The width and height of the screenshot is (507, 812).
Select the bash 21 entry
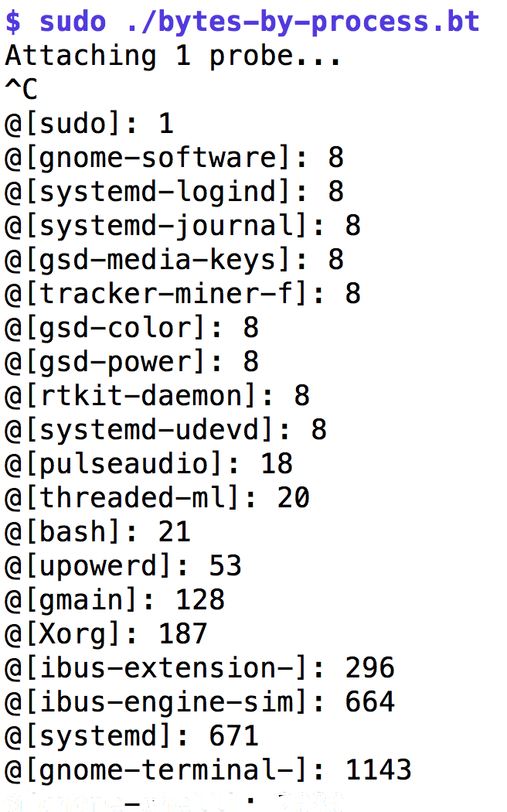(98, 532)
